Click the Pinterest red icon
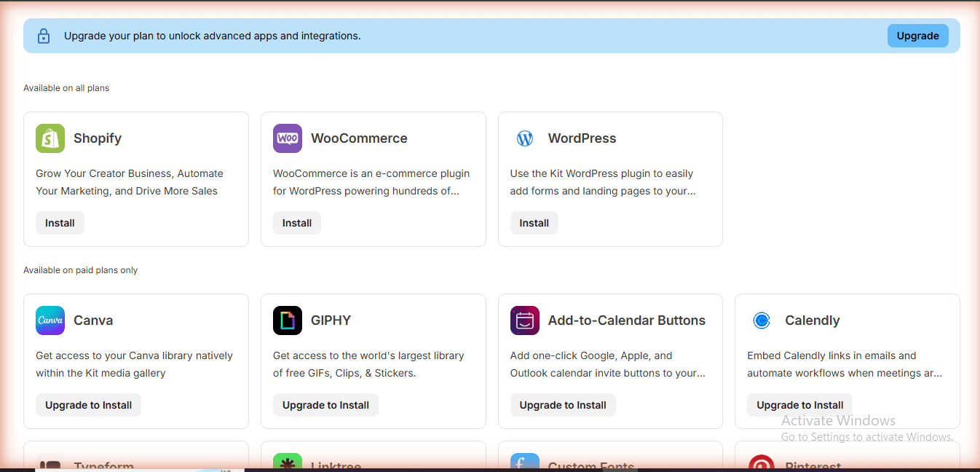This screenshot has width=980, height=472. pos(762,462)
